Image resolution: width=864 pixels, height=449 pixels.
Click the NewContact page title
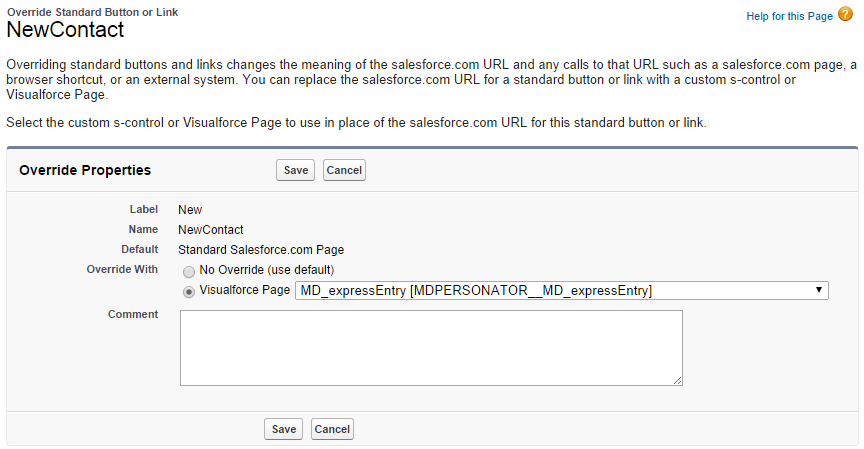(65, 30)
